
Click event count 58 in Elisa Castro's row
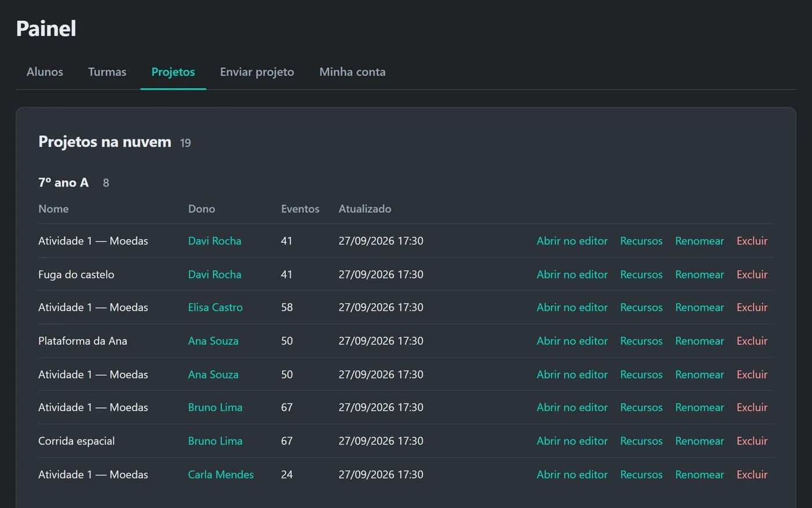pyautogui.click(x=287, y=308)
